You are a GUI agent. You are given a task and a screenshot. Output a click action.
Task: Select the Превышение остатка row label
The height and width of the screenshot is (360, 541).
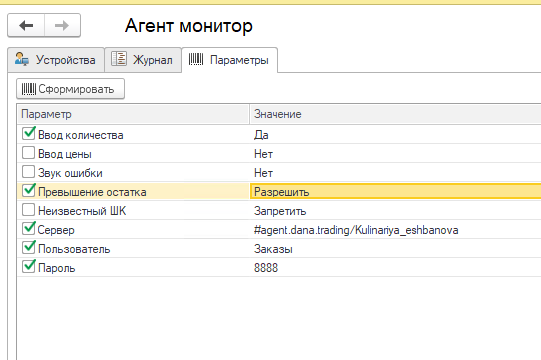pyautogui.click(x=92, y=192)
